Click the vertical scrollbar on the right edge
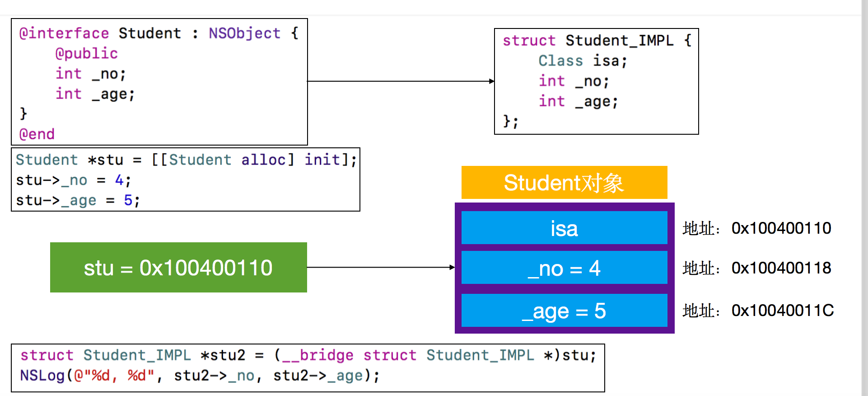The width and height of the screenshot is (868, 396). coord(864,198)
